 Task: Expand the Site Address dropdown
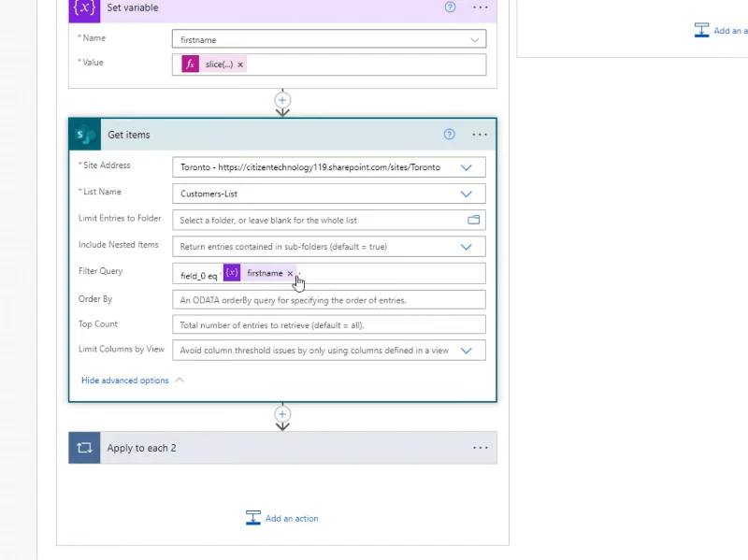[466, 167]
